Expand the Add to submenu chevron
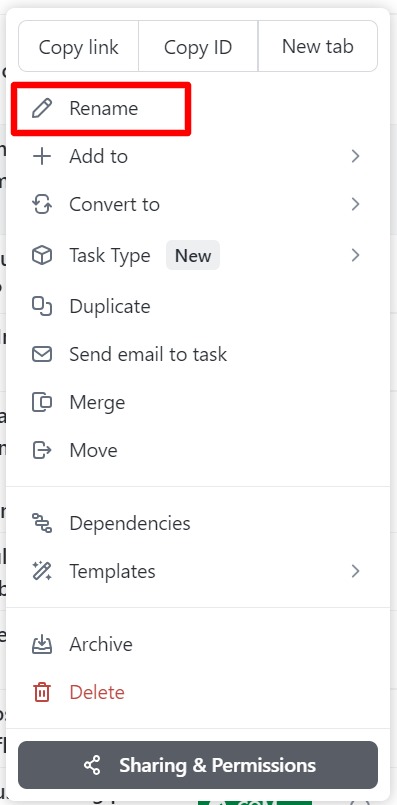397x805 pixels. pyautogui.click(x=355, y=156)
